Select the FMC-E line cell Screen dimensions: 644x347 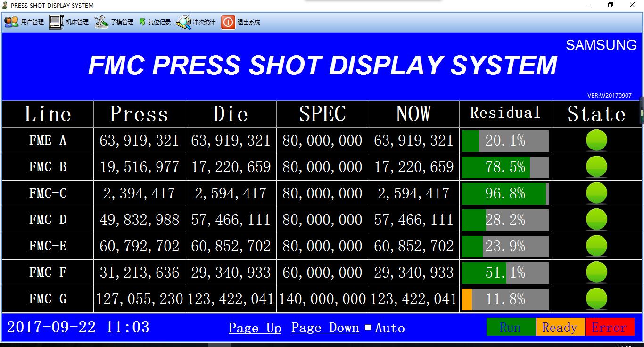pos(48,246)
